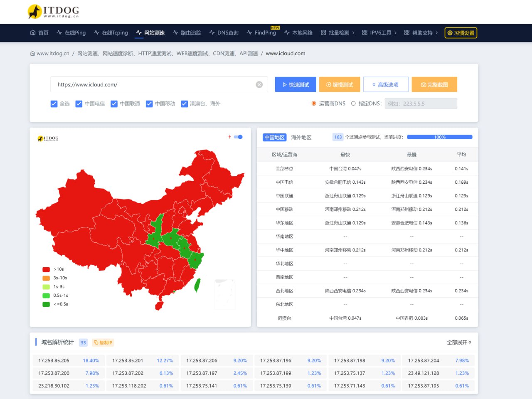Click IP 23.49.121.128 entry
The height and width of the screenshot is (399, 532).
[424, 373]
